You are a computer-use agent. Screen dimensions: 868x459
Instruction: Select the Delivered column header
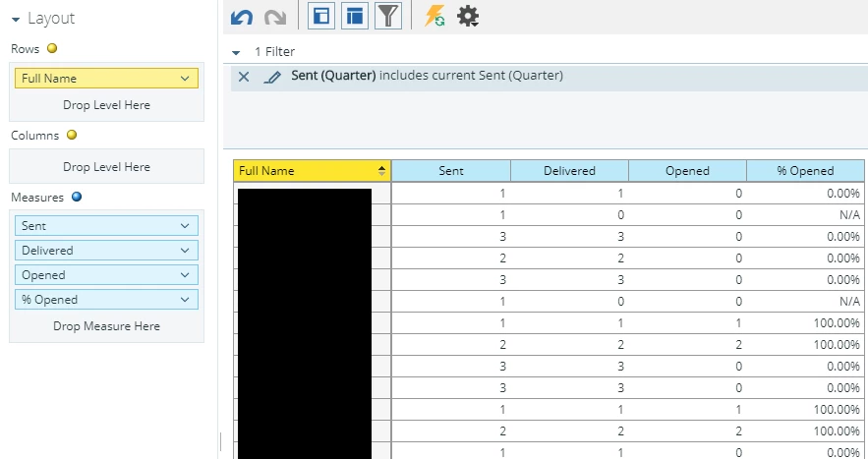[x=569, y=171]
